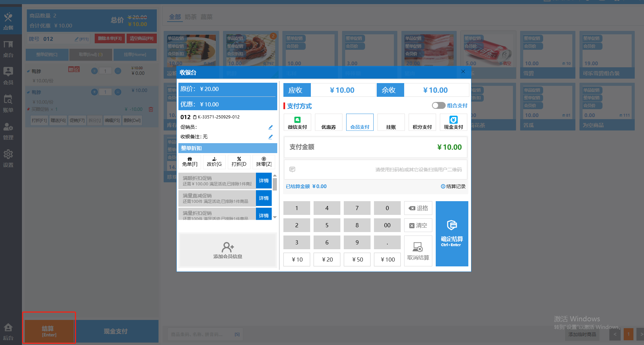
Task: Click the QR code scan input field
Action: tap(375, 170)
